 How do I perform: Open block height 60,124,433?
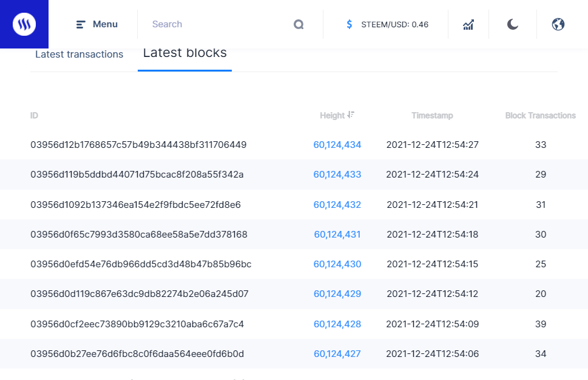point(337,175)
